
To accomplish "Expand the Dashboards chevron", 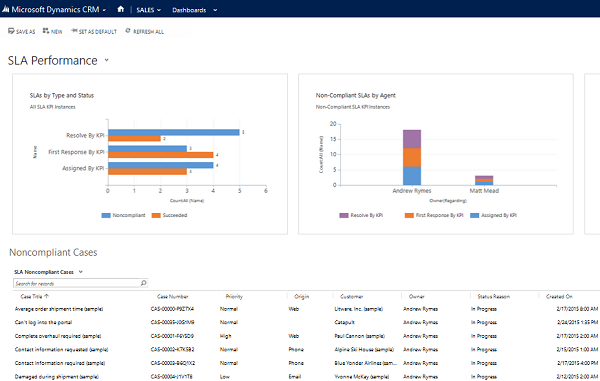I will [x=215, y=10].
